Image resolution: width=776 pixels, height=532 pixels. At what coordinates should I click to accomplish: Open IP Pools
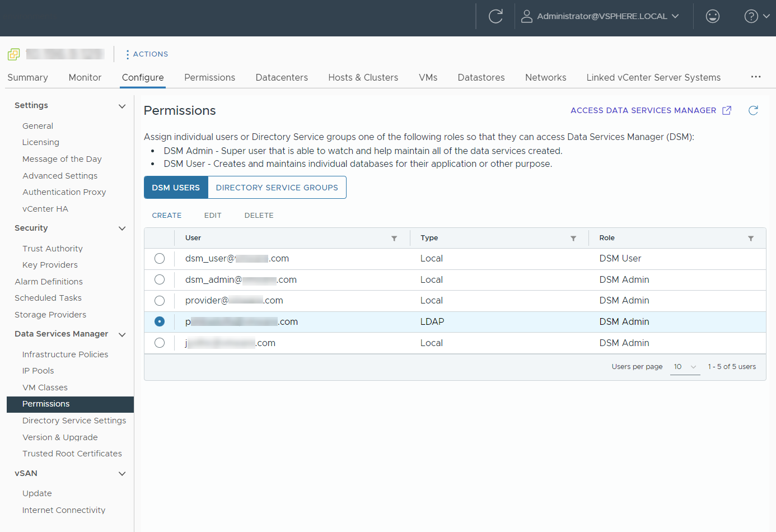coord(38,371)
